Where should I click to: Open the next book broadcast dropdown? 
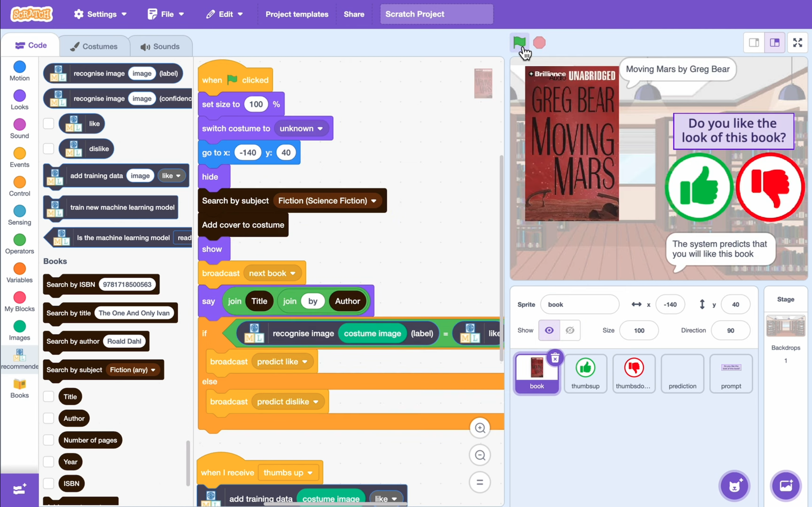[272, 273]
